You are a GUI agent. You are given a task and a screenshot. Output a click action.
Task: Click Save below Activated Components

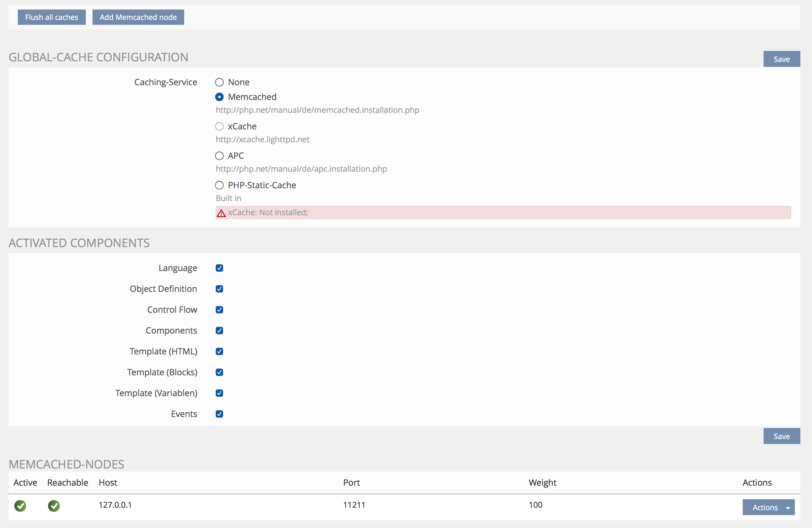tap(781, 436)
